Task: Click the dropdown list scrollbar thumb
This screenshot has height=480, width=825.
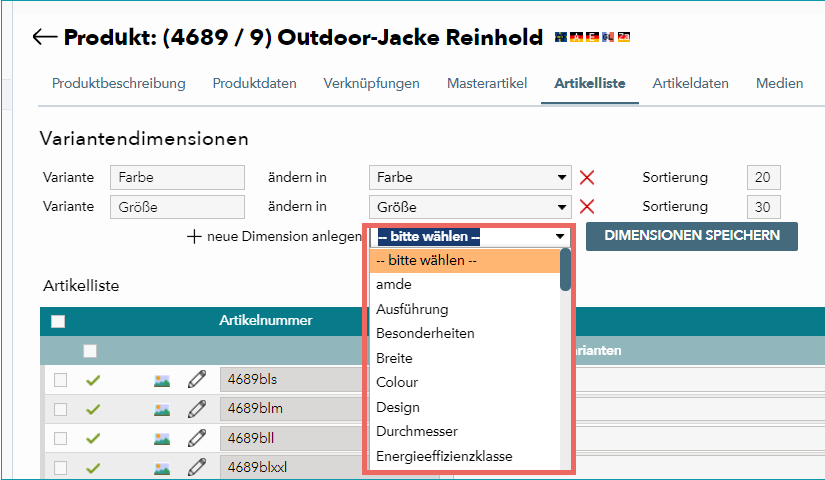Action: (x=566, y=270)
